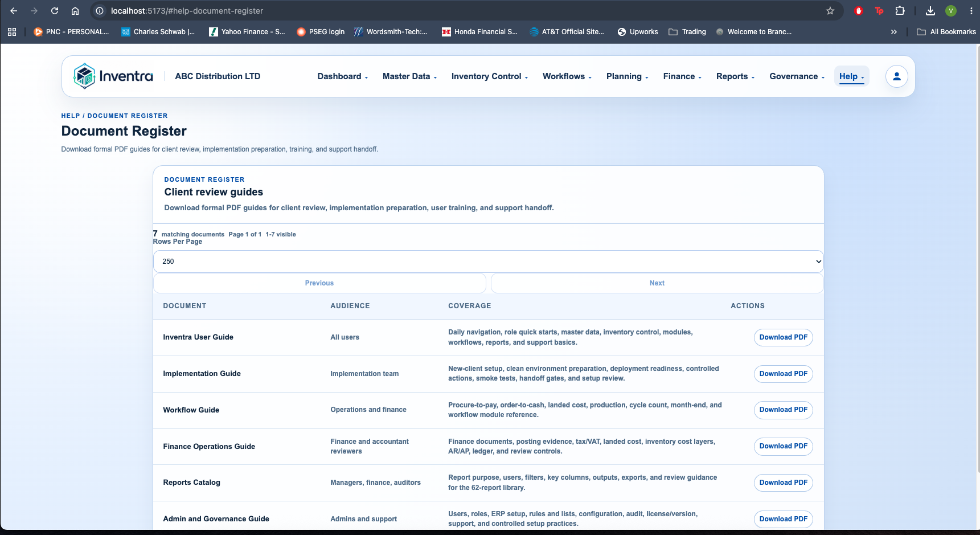Image resolution: width=980 pixels, height=535 pixels.
Task: Download PDF for Inventra User Guide
Action: tap(783, 337)
